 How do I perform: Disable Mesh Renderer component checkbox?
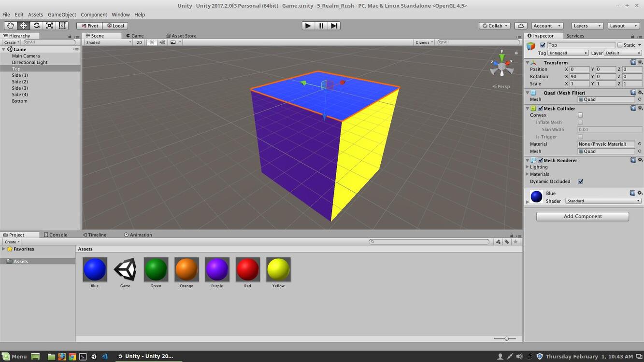click(541, 160)
